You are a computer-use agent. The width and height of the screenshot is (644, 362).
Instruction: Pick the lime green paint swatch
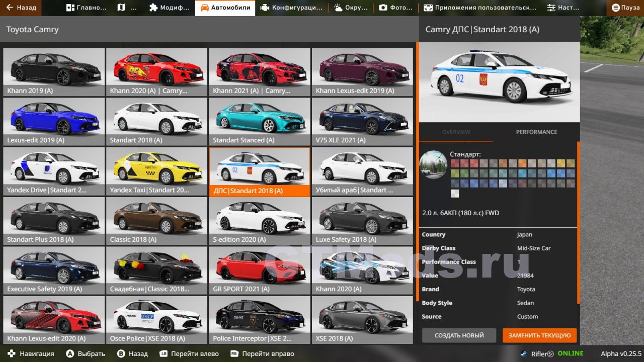pos(454,173)
